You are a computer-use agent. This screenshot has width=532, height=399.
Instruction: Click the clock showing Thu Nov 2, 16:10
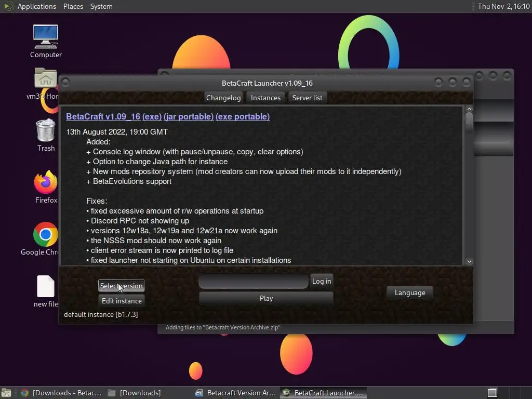(503, 6)
